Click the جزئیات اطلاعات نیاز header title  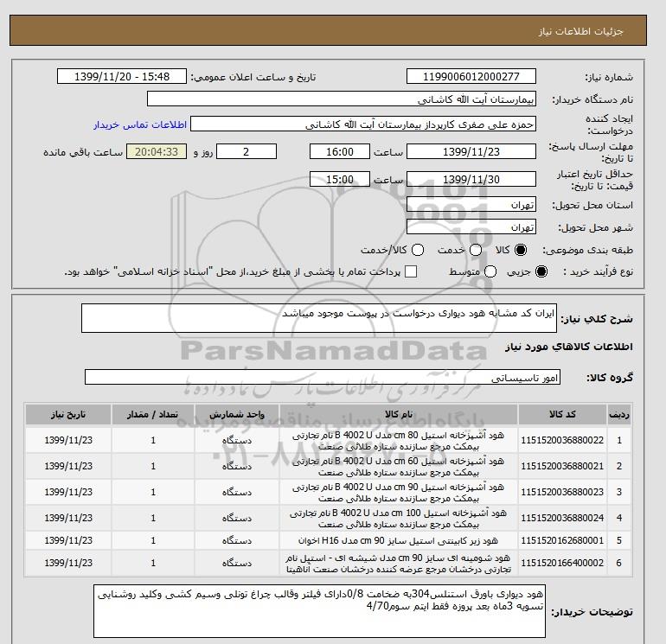[580, 31]
